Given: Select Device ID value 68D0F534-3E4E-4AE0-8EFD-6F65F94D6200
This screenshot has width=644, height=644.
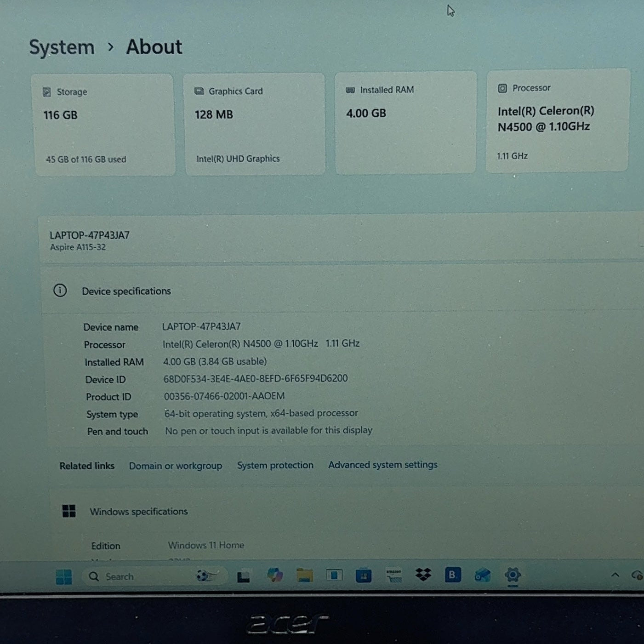Looking at the screenshot, I should [256, 378].
